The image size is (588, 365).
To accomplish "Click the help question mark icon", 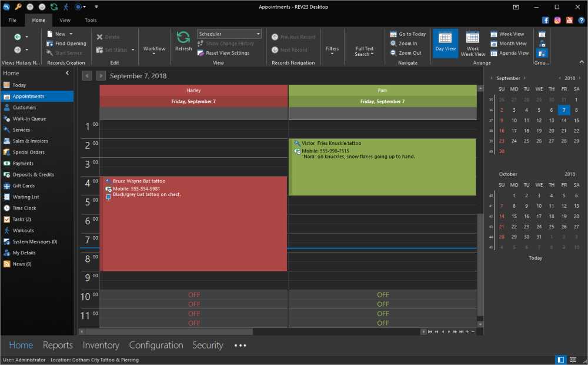I will click(x=582, y=20).
